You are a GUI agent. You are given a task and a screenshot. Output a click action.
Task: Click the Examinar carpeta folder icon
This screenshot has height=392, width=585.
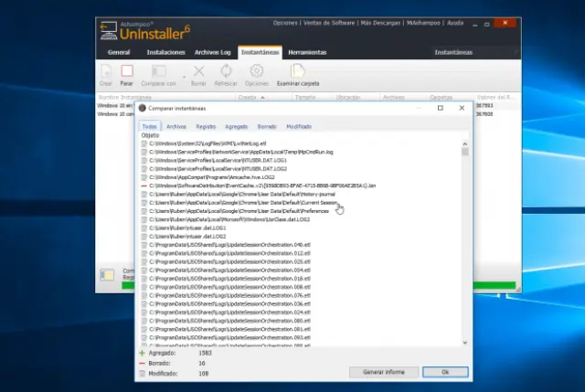click(x=297, y=71)
